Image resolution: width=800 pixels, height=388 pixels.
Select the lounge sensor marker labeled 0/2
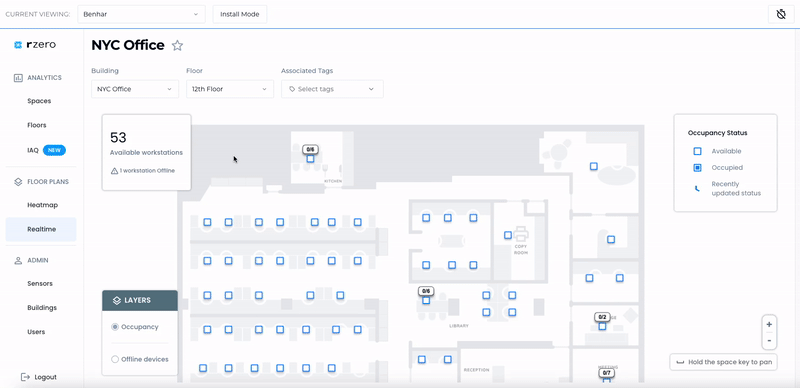pos(603,326)
